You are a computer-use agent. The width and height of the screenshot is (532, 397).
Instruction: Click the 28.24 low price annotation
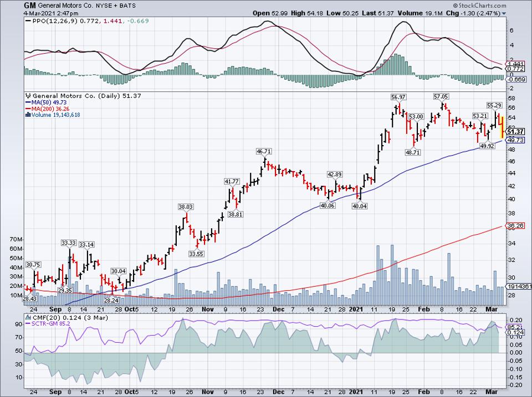click(112, 300)
